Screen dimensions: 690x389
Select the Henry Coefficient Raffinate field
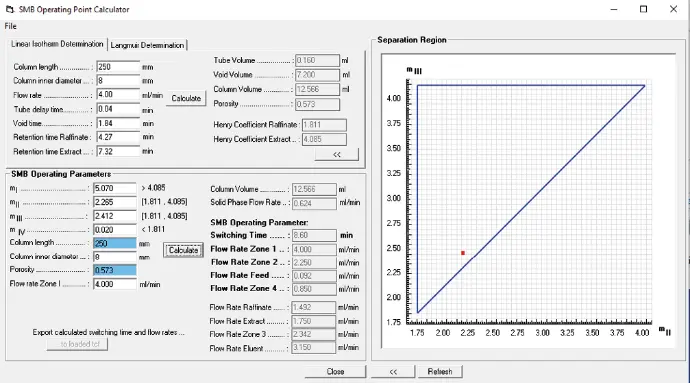pos(324,125)
